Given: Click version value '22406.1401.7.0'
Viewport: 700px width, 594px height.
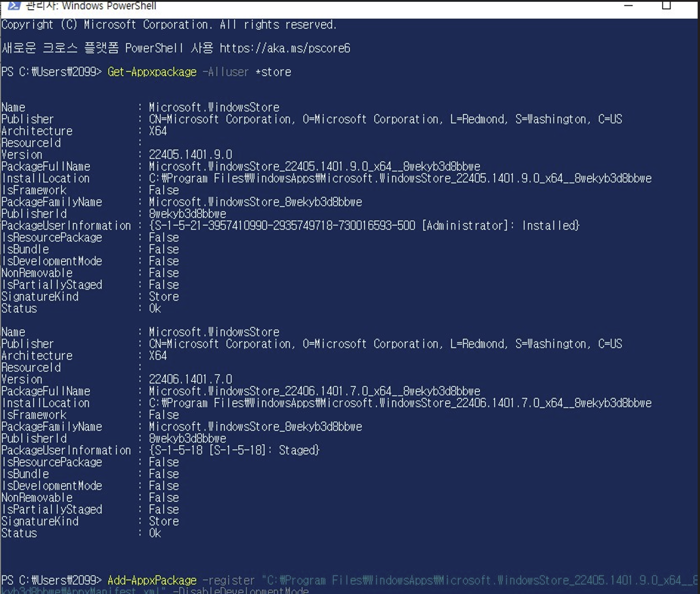Looking at the screenshot, I should pos(190,379).
